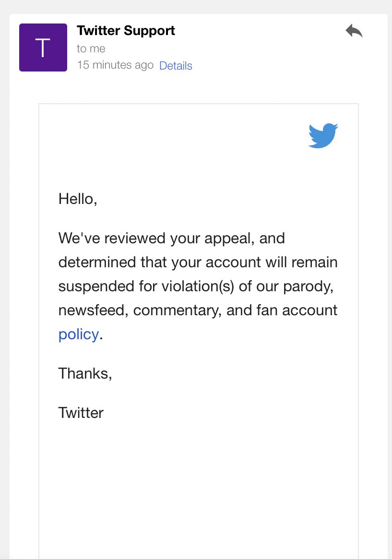Click the word "parody" in the message

tap(308, 286)
